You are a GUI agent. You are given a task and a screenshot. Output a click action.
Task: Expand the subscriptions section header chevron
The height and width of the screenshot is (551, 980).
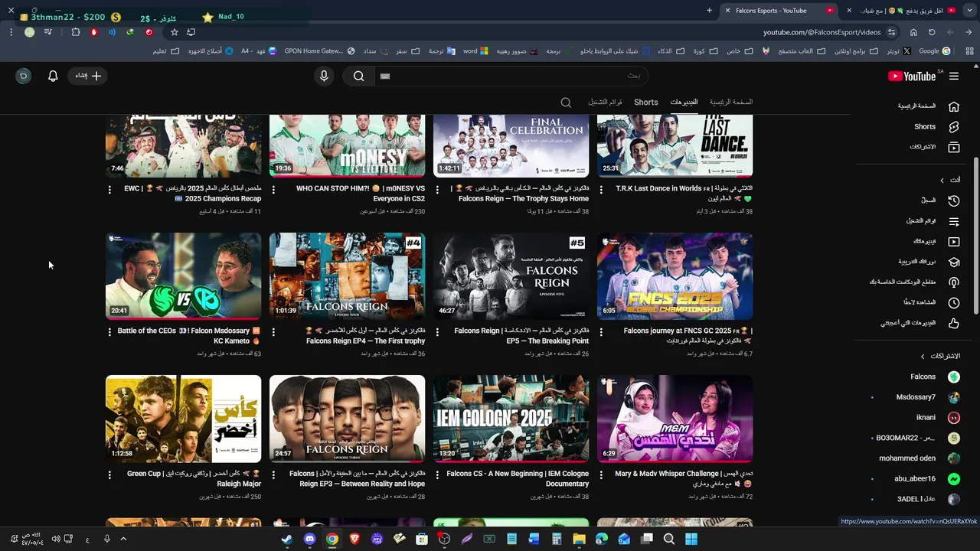coord(923,357)
